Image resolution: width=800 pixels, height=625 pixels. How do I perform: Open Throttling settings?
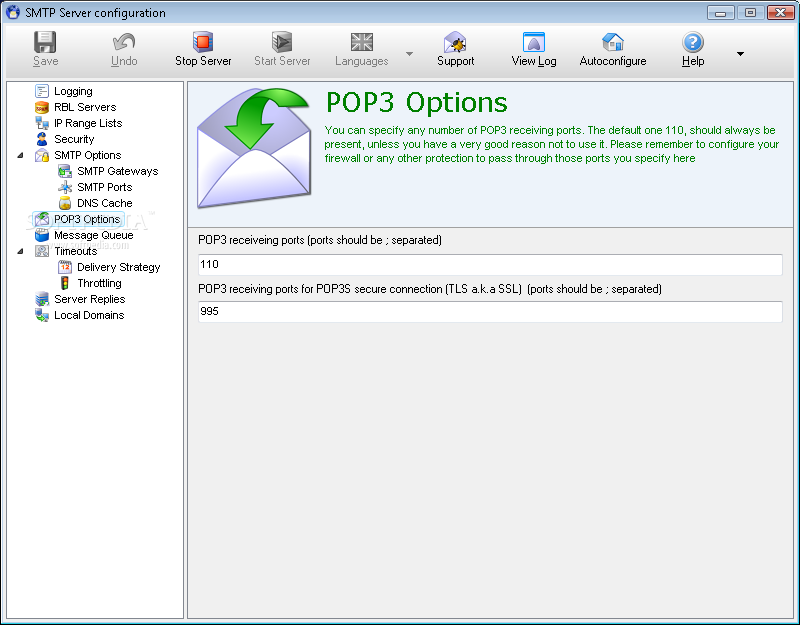pos(99,283)
